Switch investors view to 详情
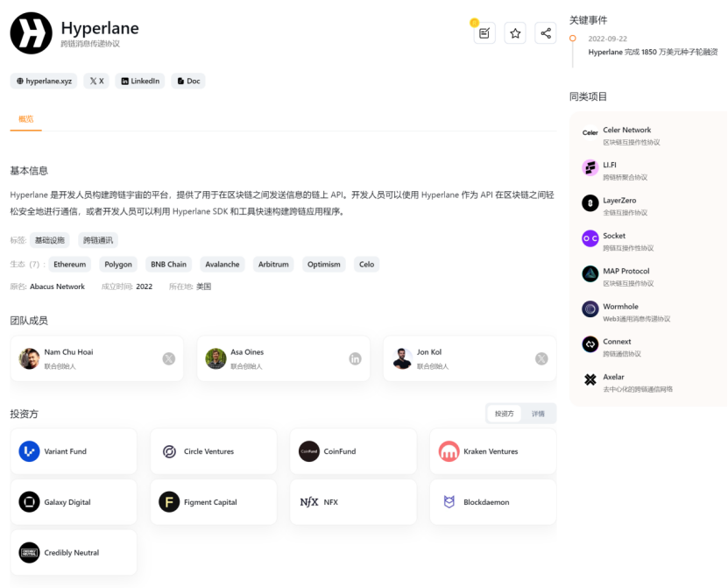This screenshot has width=728, height=588. click(x=538, y=414)
